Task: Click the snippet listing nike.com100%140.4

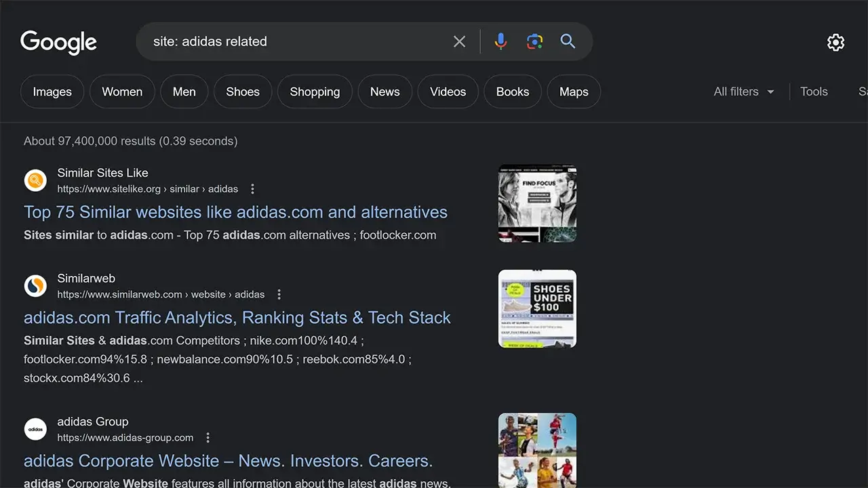Action: coord(218,359)
